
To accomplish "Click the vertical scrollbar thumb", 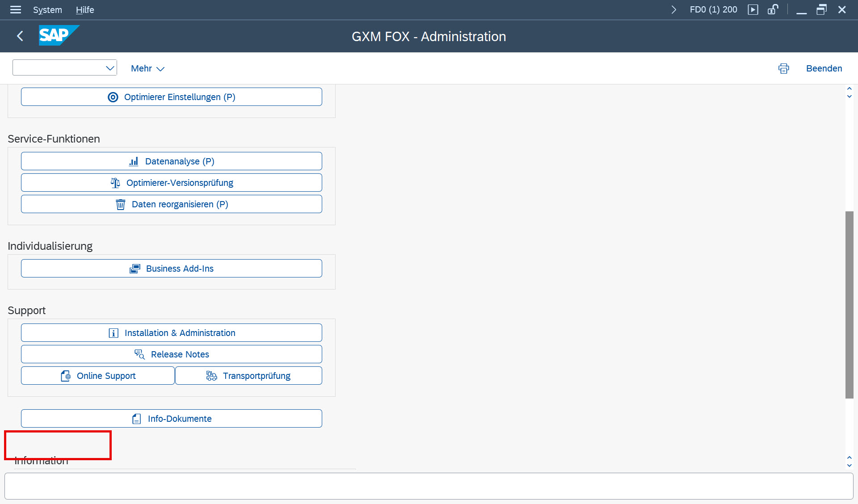I will click(849, 304).
